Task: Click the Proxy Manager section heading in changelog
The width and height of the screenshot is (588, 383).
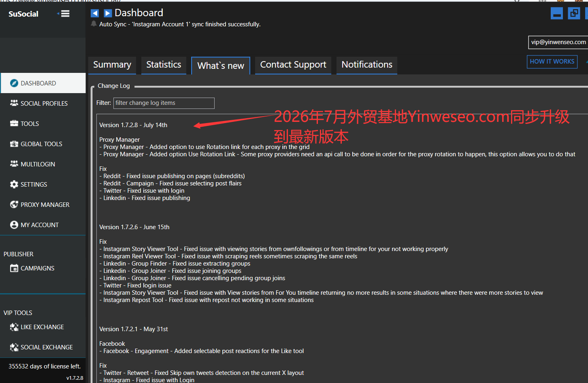Action: coord(119,140)
